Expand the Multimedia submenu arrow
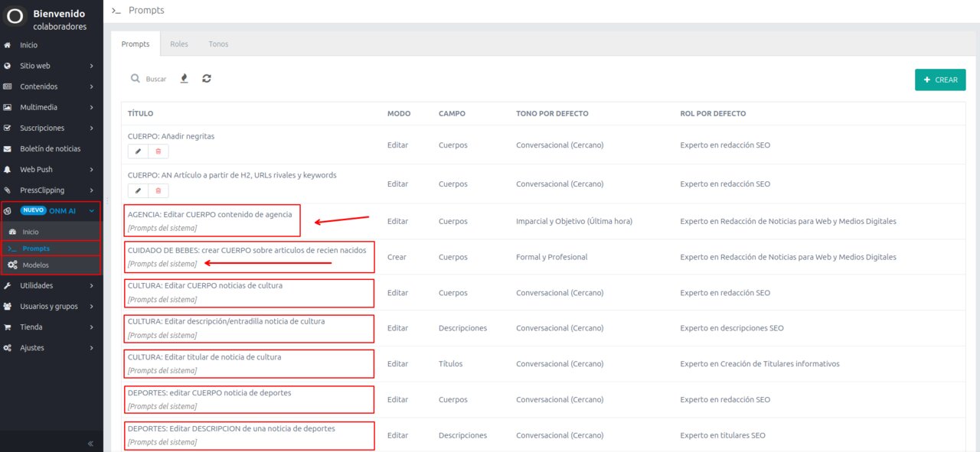The height and width of the screenshot is (452, 980). [91, 107]
